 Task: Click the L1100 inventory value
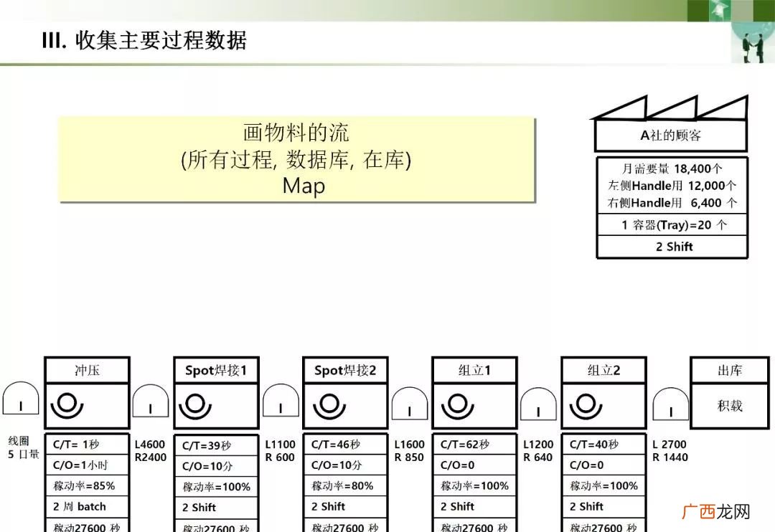(x=280, y=444)
